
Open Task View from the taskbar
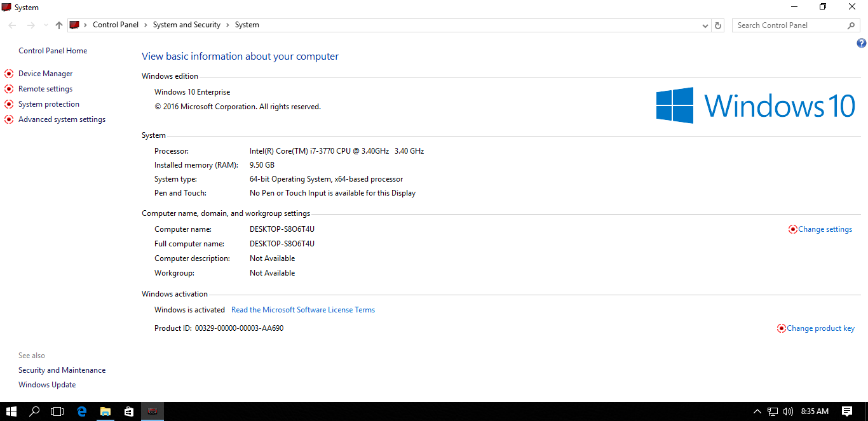[57, 411]
